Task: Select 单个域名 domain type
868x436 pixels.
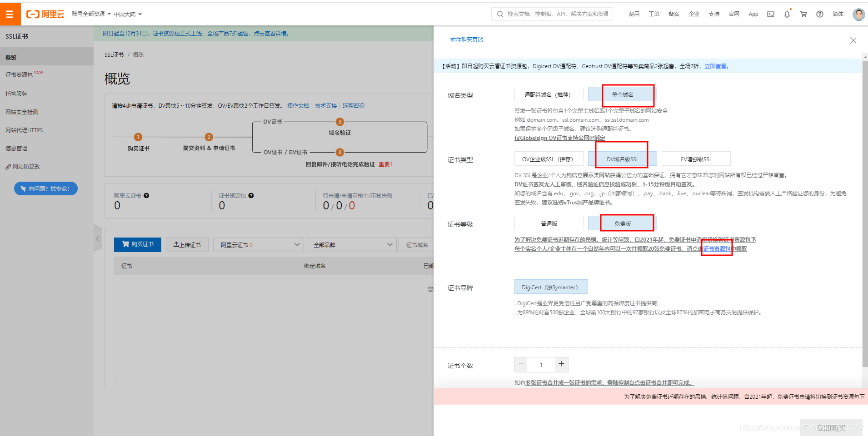Action: pyautogui.click(x=622, y=94)
